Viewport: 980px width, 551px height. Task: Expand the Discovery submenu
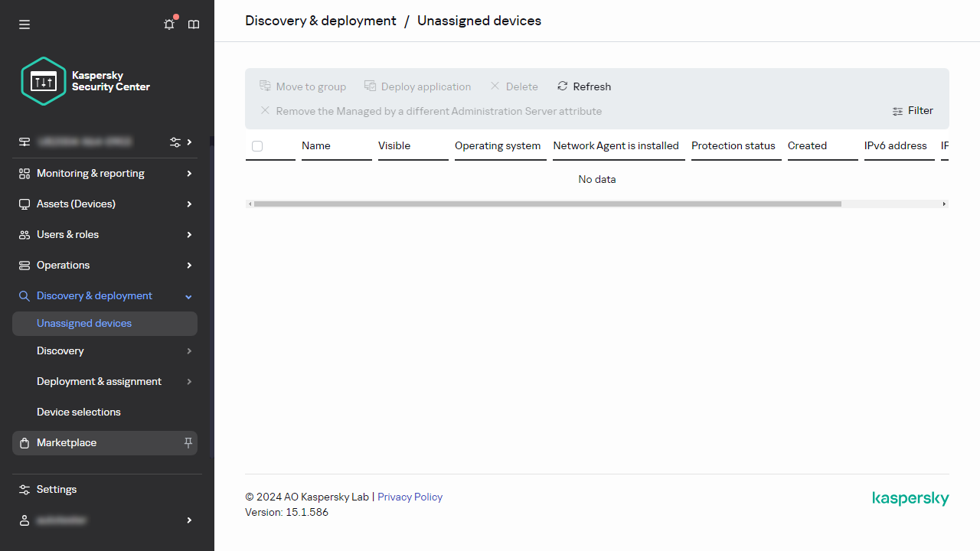pos(188,350)
